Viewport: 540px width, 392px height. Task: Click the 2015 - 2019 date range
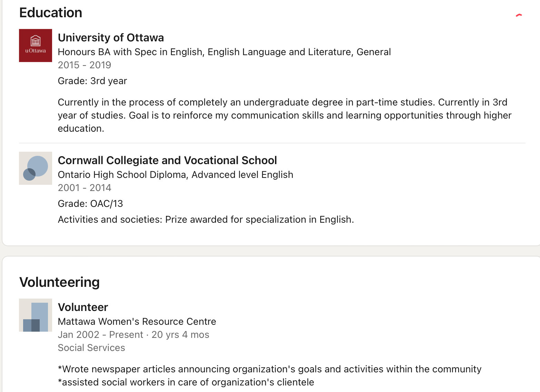85,65
